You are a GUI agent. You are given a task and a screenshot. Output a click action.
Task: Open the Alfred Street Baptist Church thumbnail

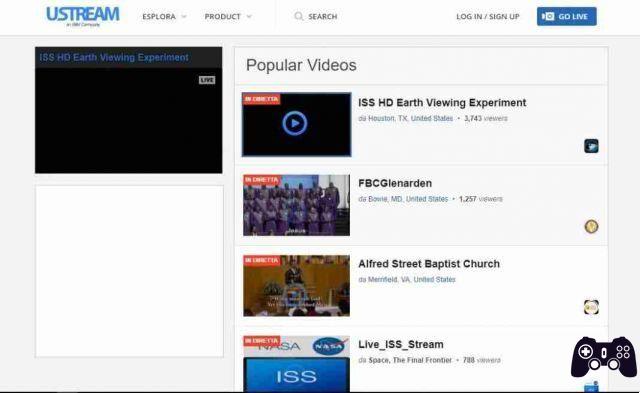[296, 286]
